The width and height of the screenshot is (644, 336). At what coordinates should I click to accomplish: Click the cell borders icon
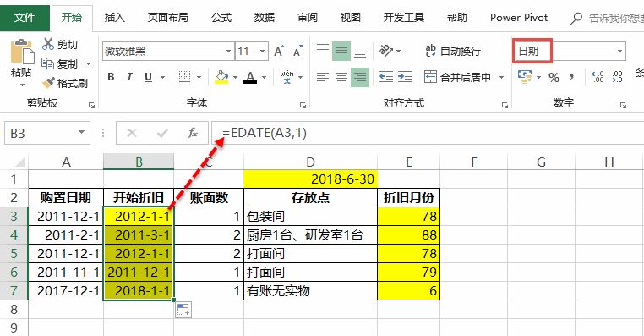(185, 77)
